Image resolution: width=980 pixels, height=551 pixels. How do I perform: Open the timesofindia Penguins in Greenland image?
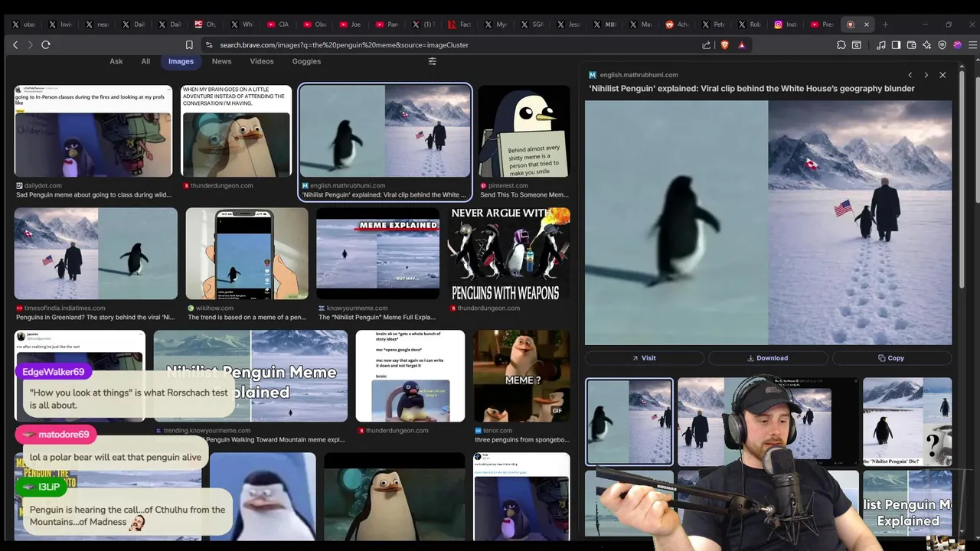96,253
